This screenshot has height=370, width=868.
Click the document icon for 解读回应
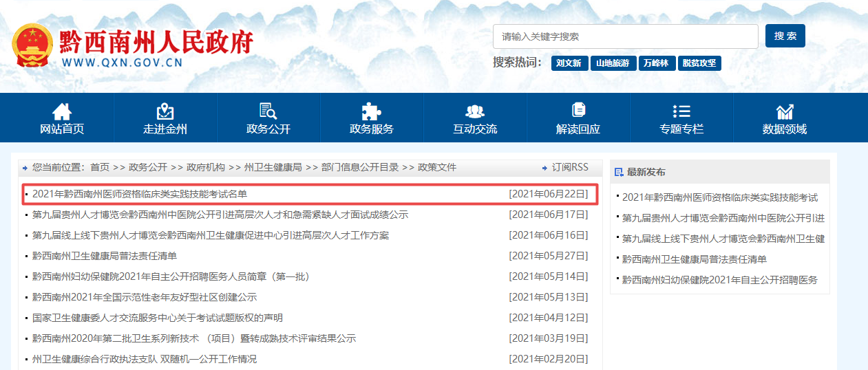(578, 110)
